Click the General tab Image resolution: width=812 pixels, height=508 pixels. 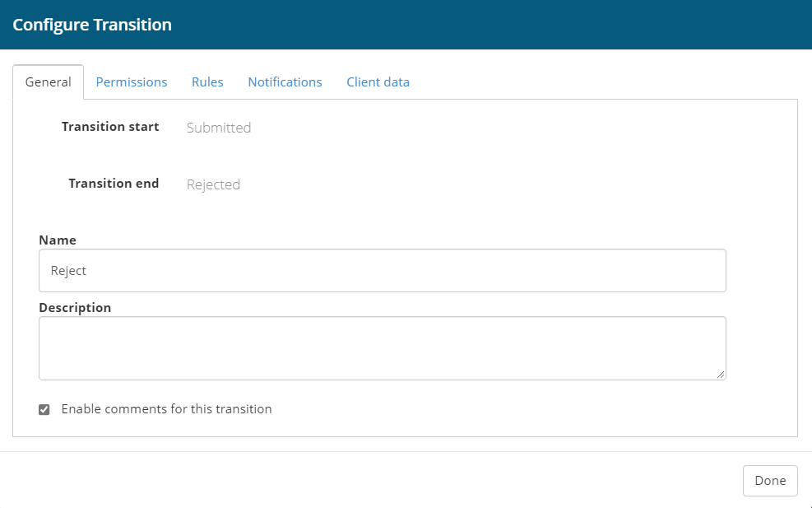point(48,82)
